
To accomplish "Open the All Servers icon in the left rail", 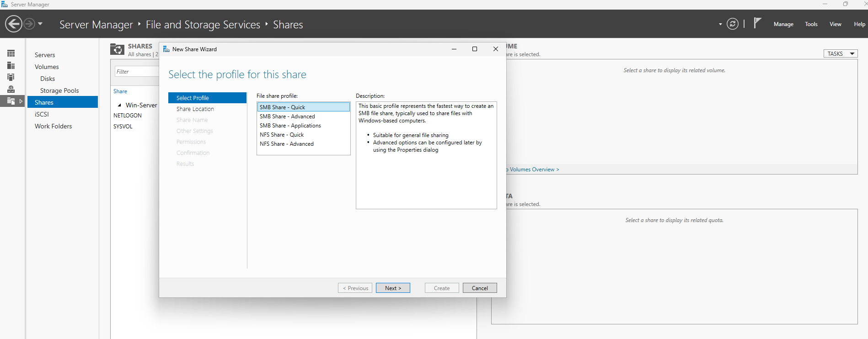I will click(11, 77).
